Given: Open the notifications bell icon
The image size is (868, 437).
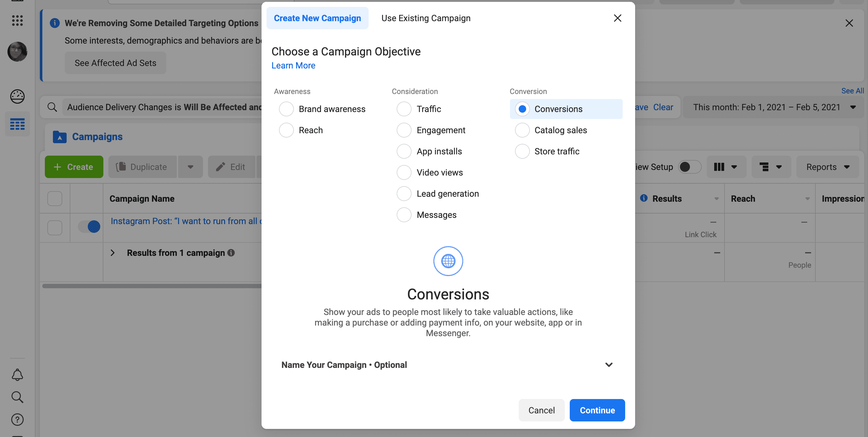Looking at the screenshot, I should 17,375.
